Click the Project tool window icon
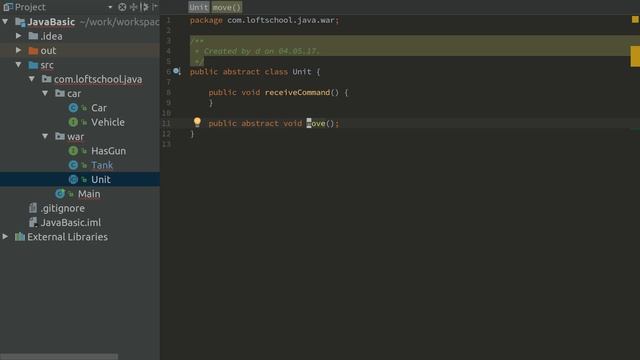 [7, 7]
